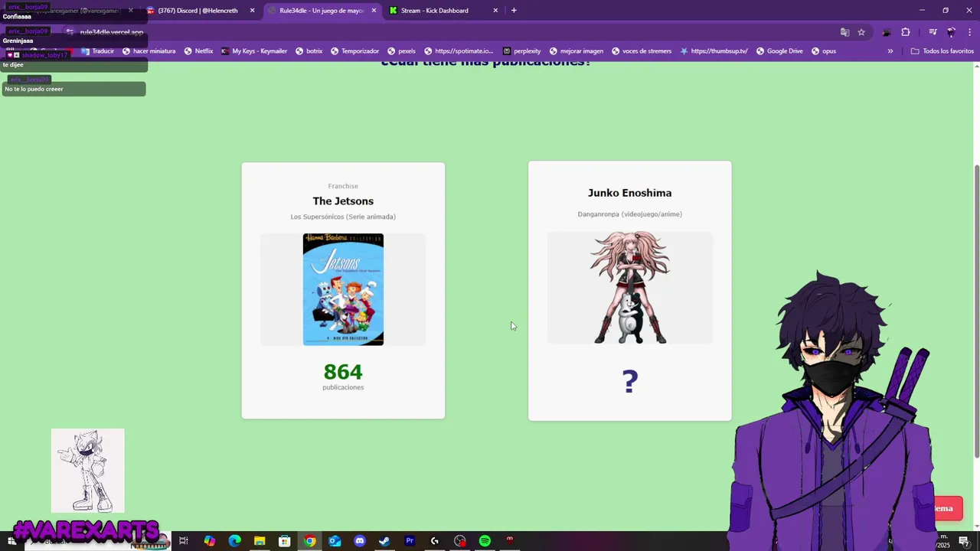This screenshot has width=980, height=551.
Task: Click the question mark on Junko card
Action: click(629, 381)
